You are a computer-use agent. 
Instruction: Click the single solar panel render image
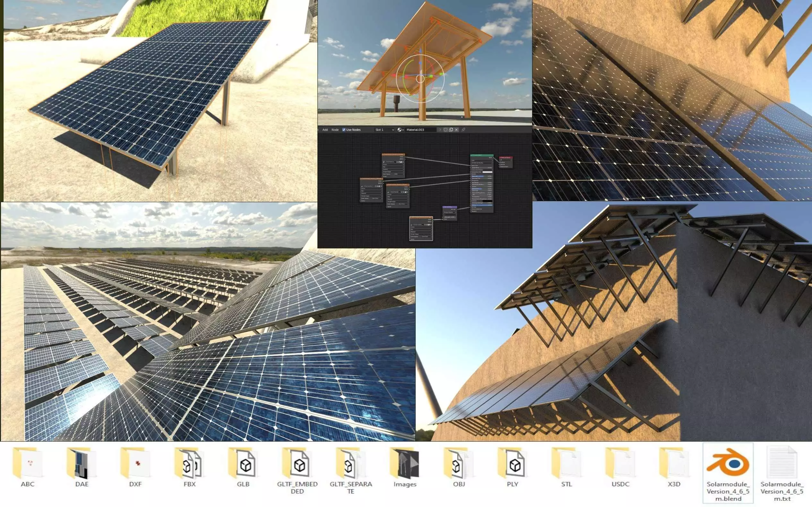tap(160, 100)
